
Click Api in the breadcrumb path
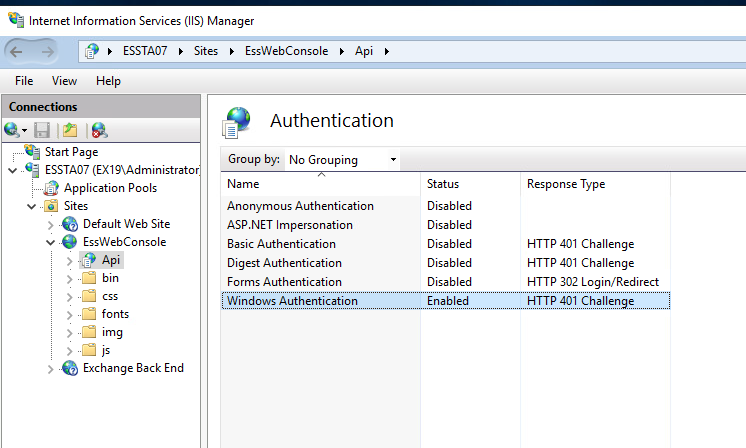coord(363,51)
